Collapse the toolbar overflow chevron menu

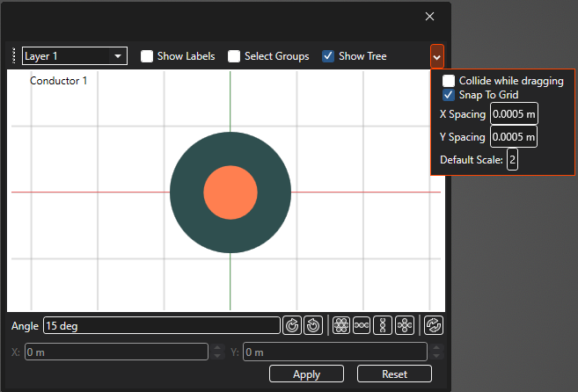pos(437,57)
